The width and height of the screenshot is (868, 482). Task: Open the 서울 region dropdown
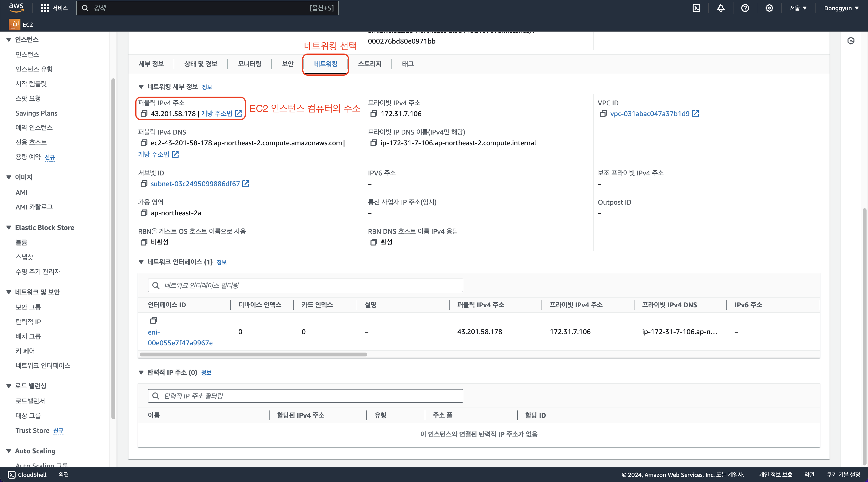click(798, 8)
